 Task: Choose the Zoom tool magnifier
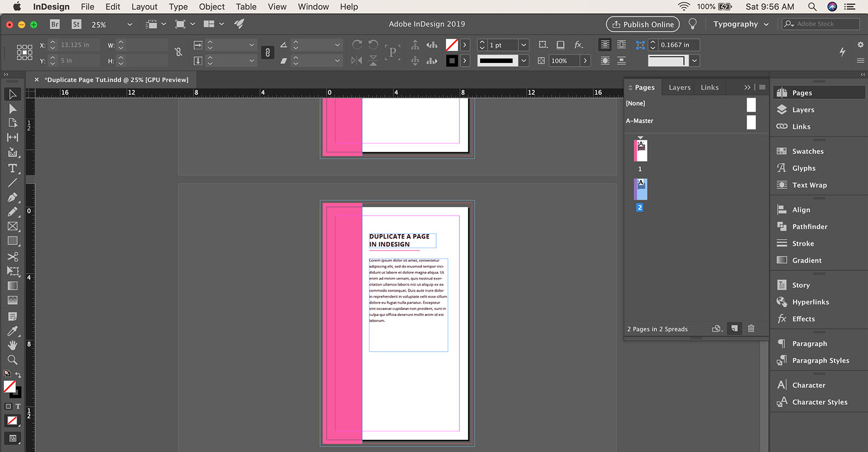[12, 360]
